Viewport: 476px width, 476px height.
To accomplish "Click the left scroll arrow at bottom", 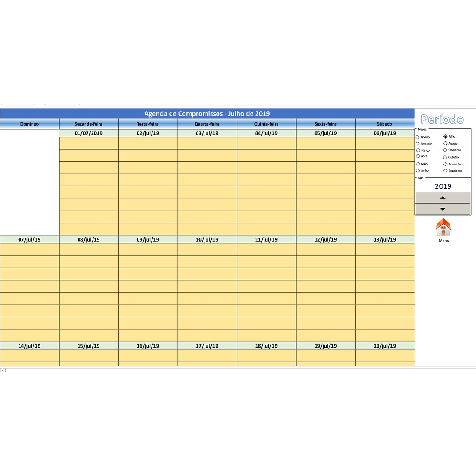I will (x=3, y=369).
